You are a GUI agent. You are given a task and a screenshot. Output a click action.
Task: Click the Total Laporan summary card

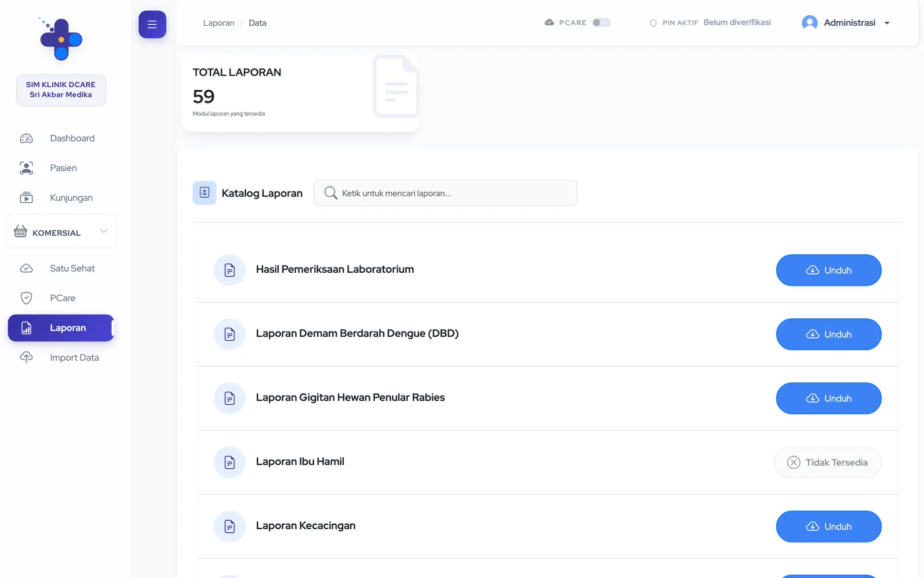pos(301,93)
